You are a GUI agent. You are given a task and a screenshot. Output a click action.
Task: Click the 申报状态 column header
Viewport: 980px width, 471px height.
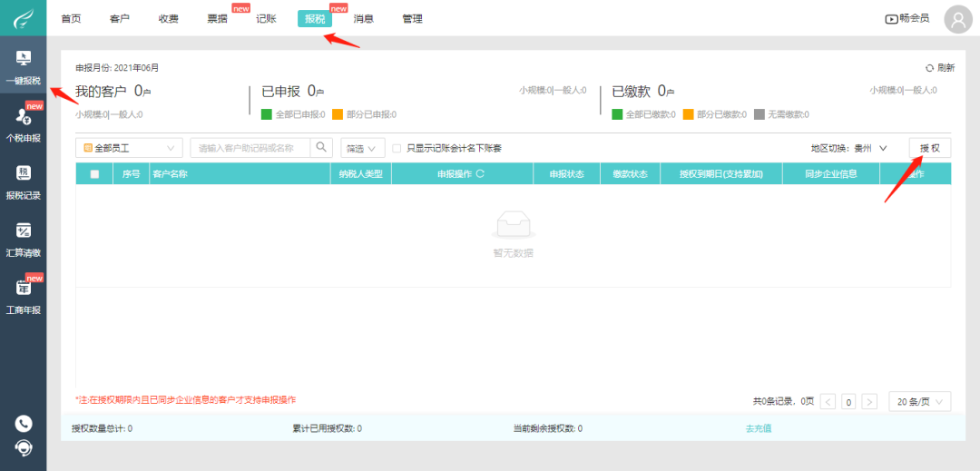pyautogui.click(x=567, y=173)
